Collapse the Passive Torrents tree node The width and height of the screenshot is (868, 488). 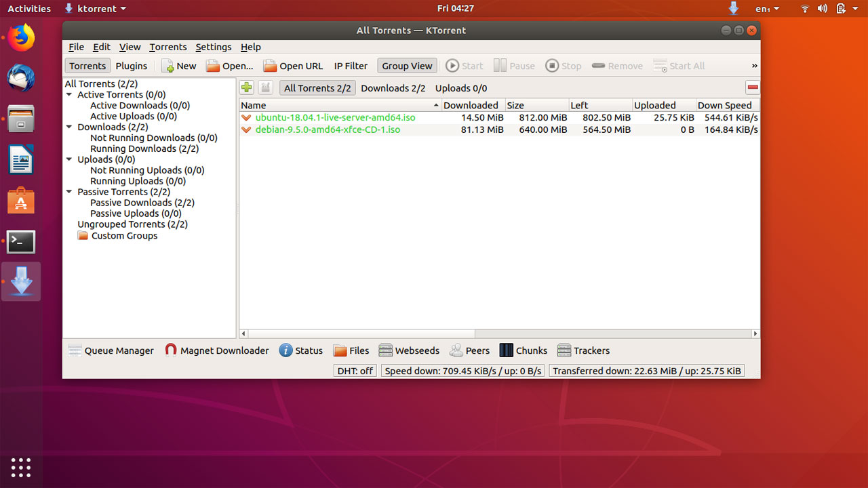(x=69, y=192)
